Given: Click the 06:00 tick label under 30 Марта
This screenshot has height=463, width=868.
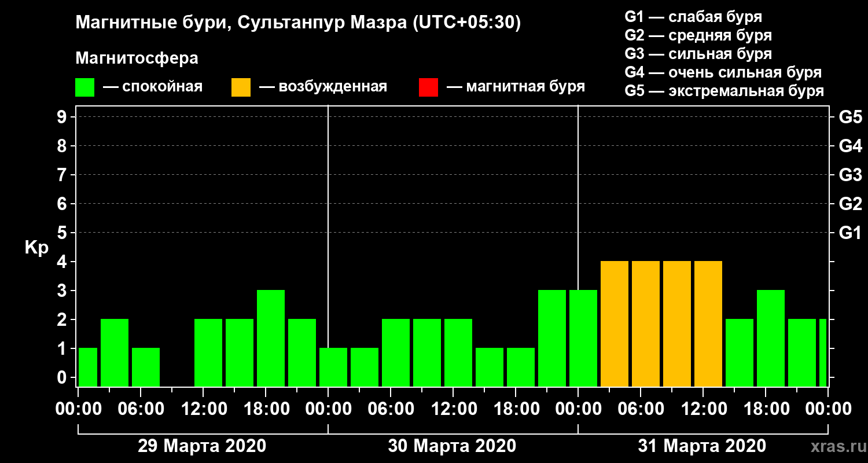Looking at the screenshot, I should 391,409.
